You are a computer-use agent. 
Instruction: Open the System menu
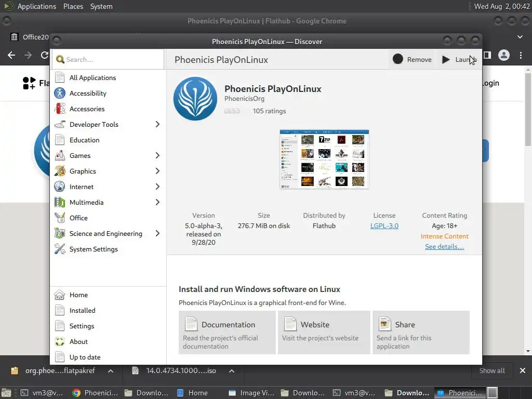coord(101,6)
